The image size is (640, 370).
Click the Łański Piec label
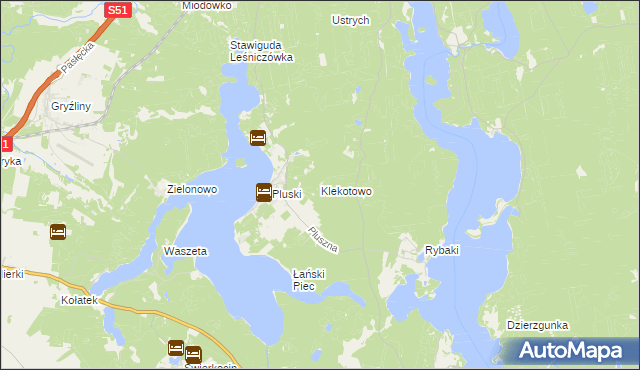(309, 280)
